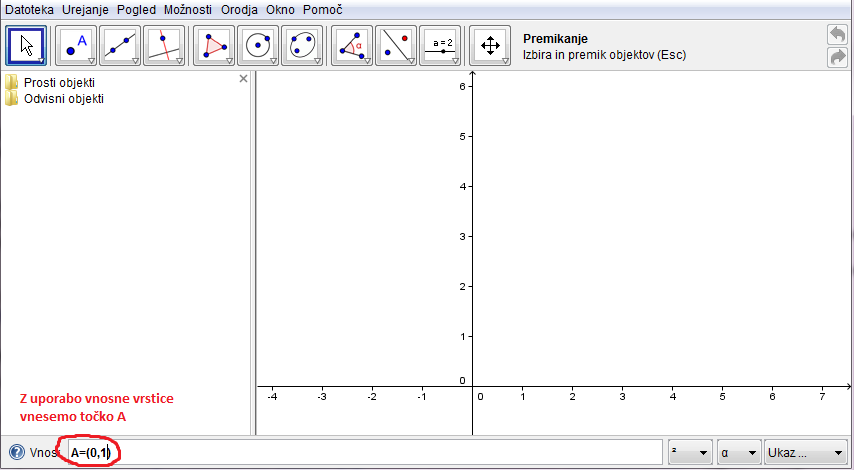Click the input help question mark icon
The height and width of the screenshot is (470, 854).
[16, 452]
